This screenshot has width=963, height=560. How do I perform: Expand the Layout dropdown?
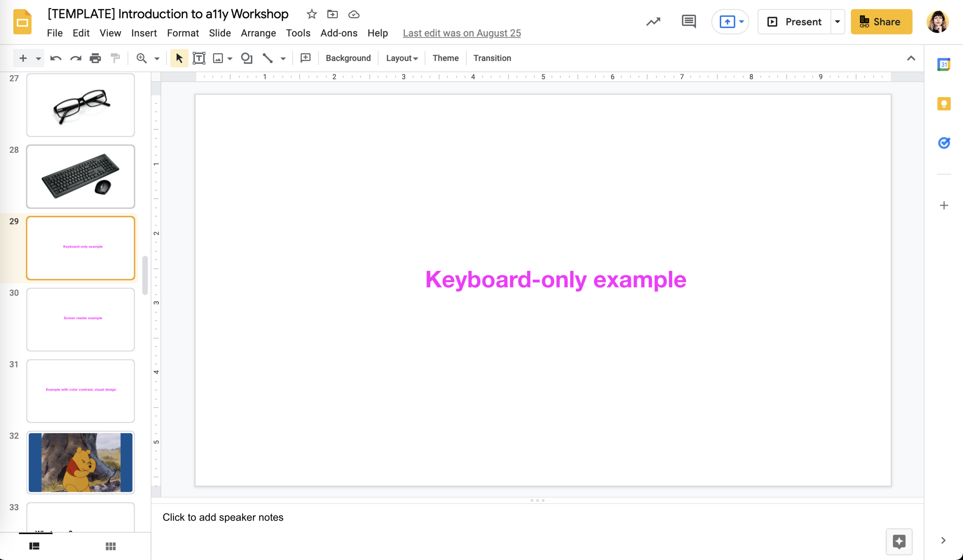[402, 58]
